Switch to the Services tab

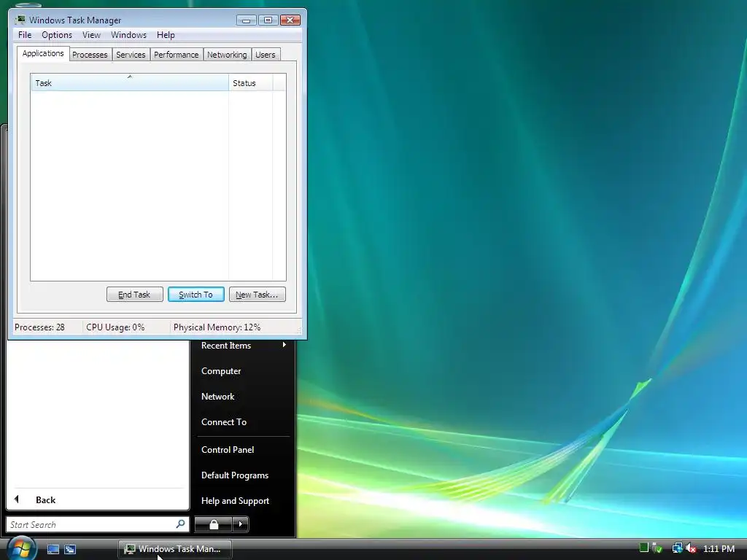131,55
